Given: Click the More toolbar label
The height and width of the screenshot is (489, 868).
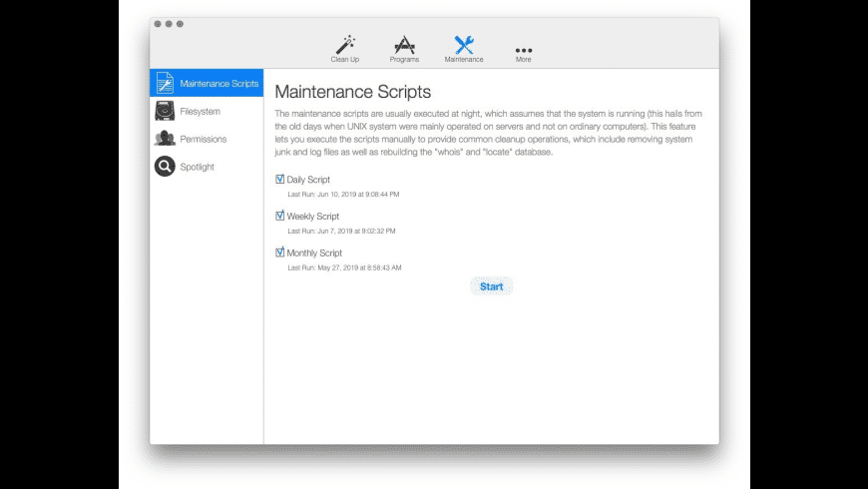Looking at the screenshot, I should pyautogui.click(x=523, y=59).
